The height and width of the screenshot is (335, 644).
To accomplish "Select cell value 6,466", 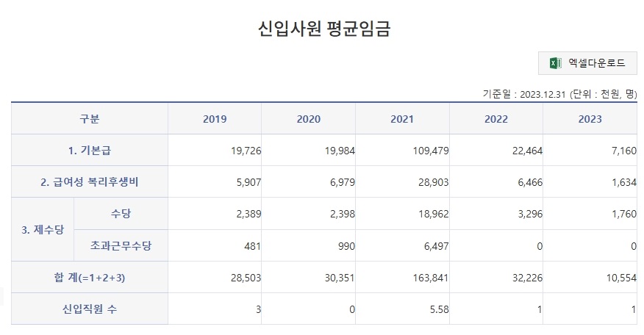I will pyautogui.click(x=530, y=182).
